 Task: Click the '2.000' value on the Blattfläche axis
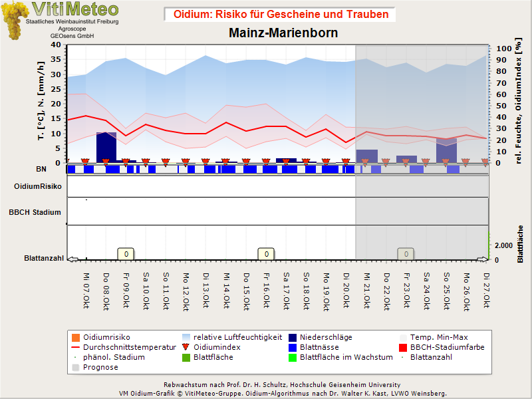(x=503, y=245)
